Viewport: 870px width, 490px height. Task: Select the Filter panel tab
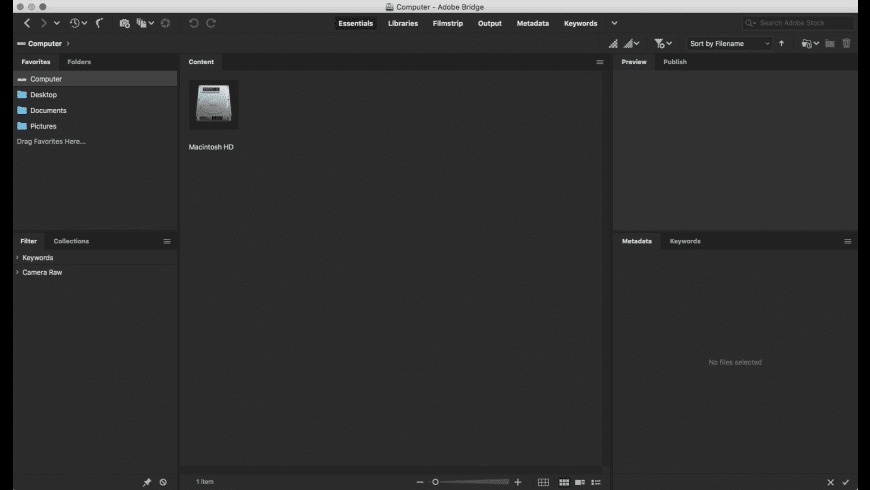click(x=28, y=241)
